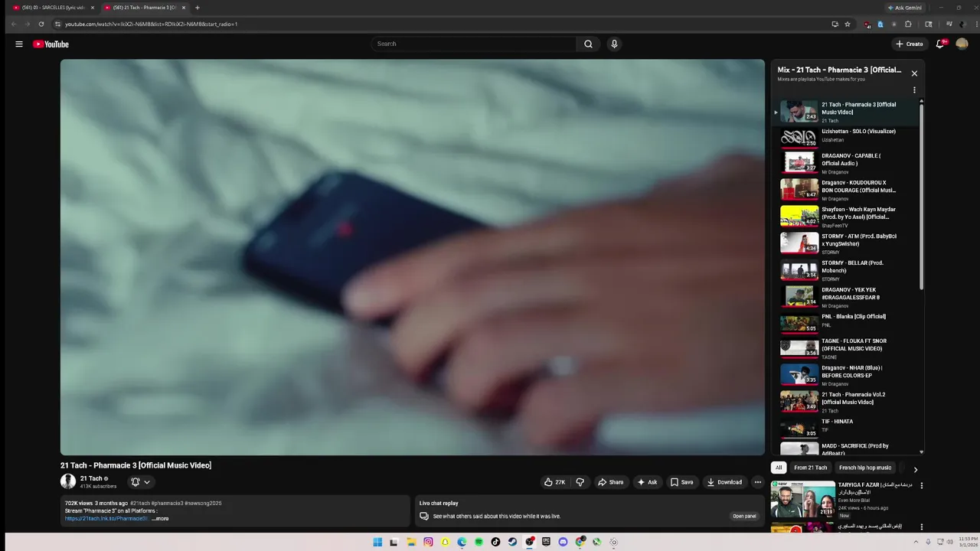Open TARYIGA F AZAR recommended video thumbnail

pyautogui.click(x=802, y=499)
